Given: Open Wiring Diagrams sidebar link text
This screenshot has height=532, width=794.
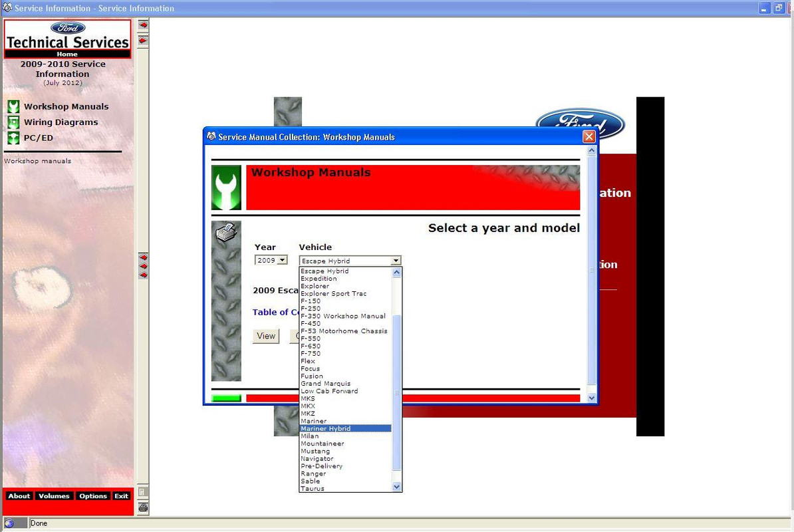Looking at the screenshot, I should pos(61,122).
